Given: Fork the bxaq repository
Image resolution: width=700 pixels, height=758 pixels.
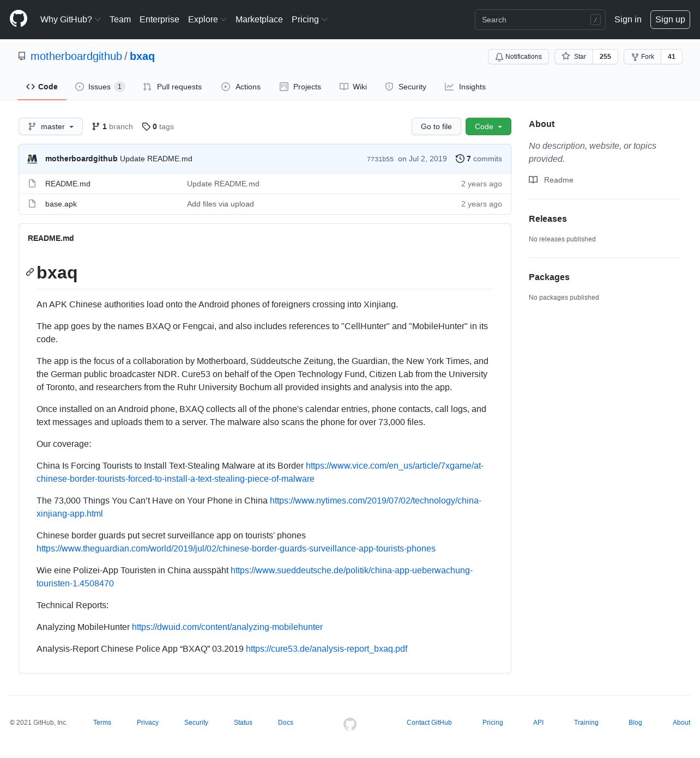Looking at the screenshot, I should (x=643, y=57).
